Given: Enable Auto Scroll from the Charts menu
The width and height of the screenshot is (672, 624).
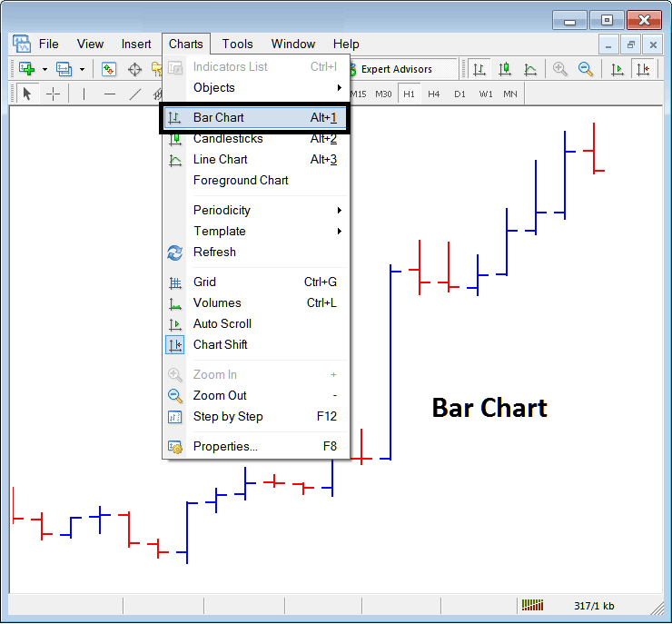Looking at the screenshot, I should pos(222,324).
